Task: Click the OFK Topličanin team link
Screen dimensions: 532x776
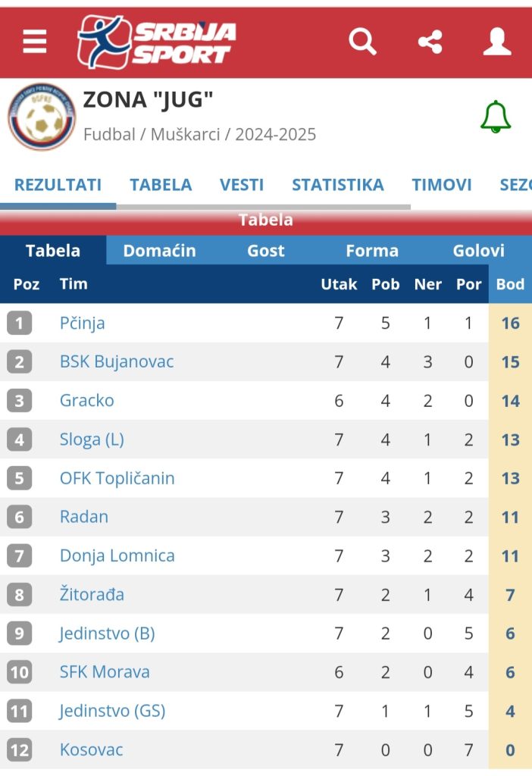Action: point(117,478)
